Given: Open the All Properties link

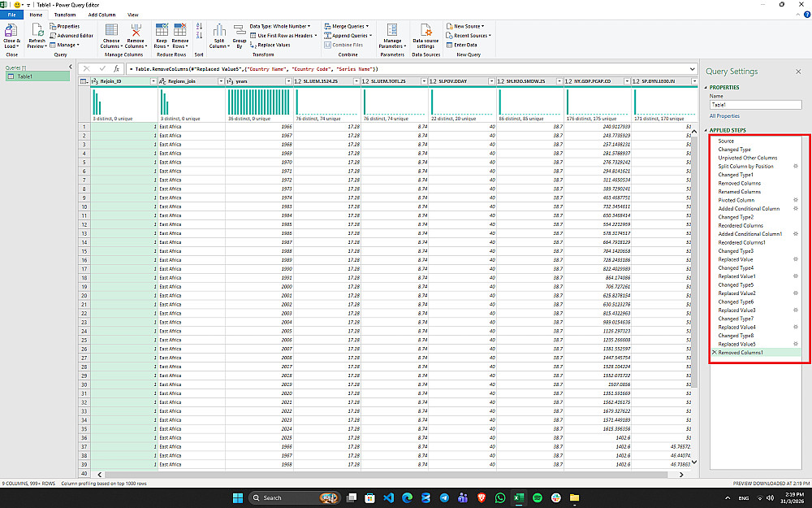Looking at the screenshot, I should point(724,116).
